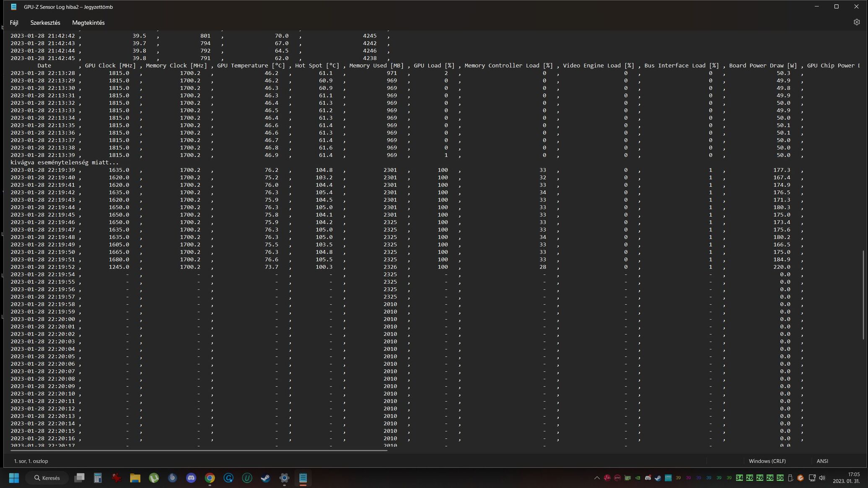Open Task View from the taskbar

tap(79, 478)
